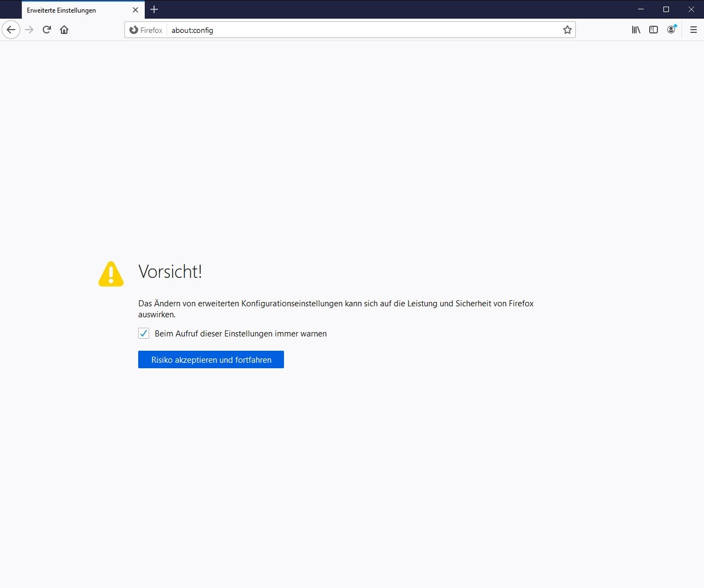Open the Firefox account menu
The height and width of the screenshot is (588, 704).
pos(671,30)
